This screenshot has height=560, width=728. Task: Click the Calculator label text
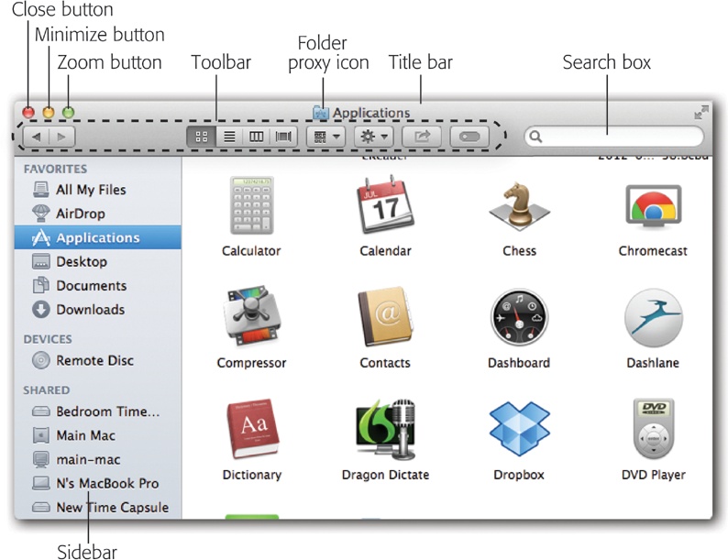click(x=251, y=251)
